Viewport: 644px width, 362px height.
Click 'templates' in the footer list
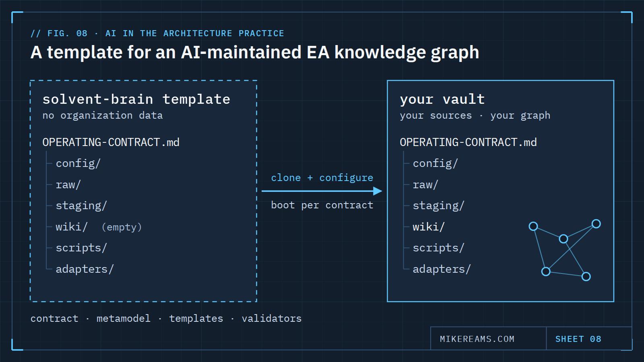coord(196,319)
